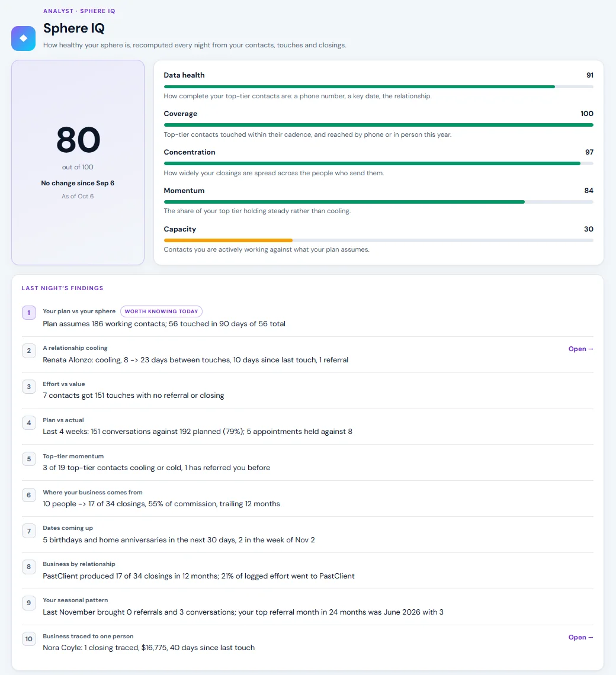This screenshot has width=616, height=675.
Task: Click the 'Momentum' metric label
Action: (x=184, y=190)
